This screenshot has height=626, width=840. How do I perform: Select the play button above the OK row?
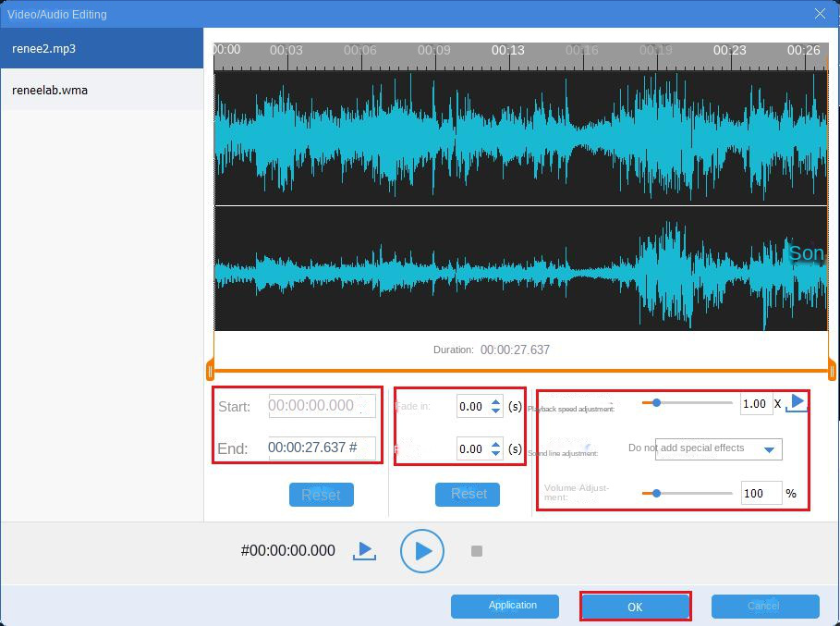pyautogui.click(x=422, y=550)
